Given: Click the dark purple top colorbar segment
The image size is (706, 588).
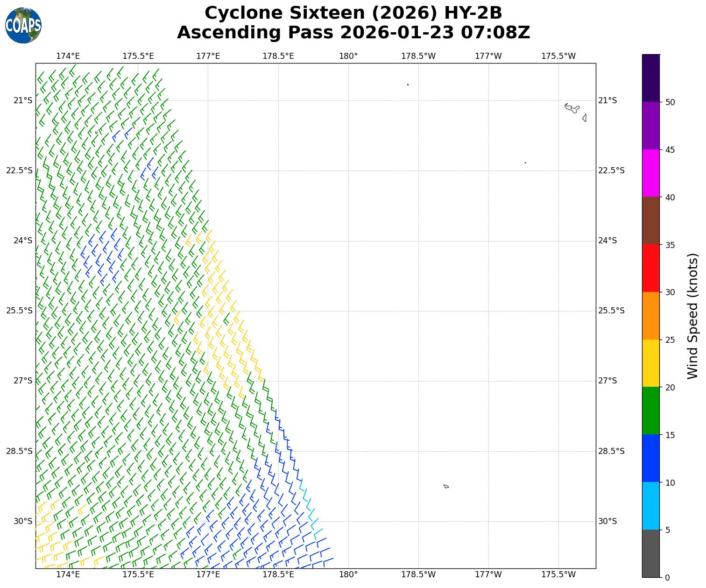Looking at the screenshot, I should (650, 78).
